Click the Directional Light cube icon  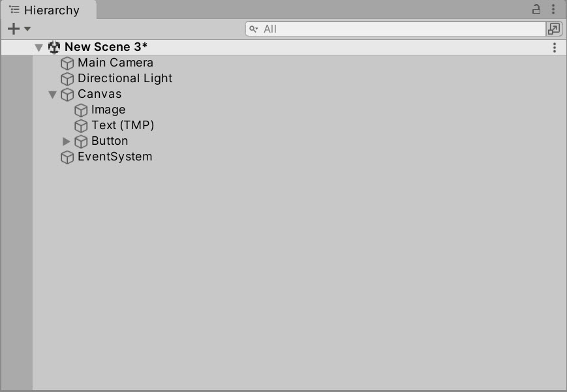coord(67,79)
